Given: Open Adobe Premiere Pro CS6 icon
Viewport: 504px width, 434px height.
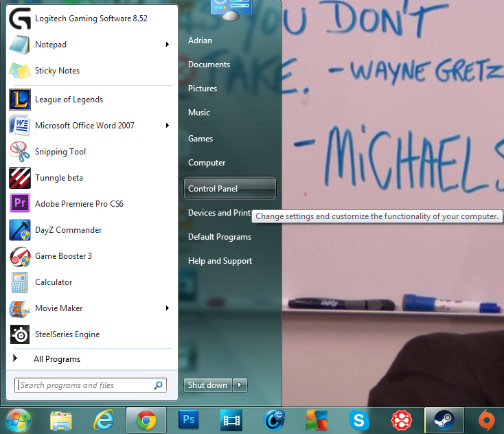Looking at the screenshot, I should click(x=20, y=203).
